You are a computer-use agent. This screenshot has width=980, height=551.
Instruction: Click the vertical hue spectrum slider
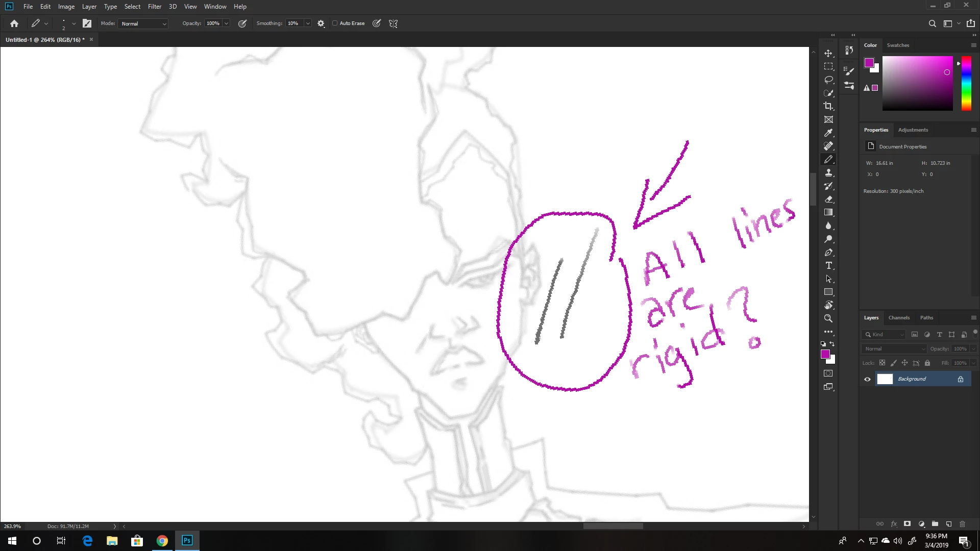966,83
